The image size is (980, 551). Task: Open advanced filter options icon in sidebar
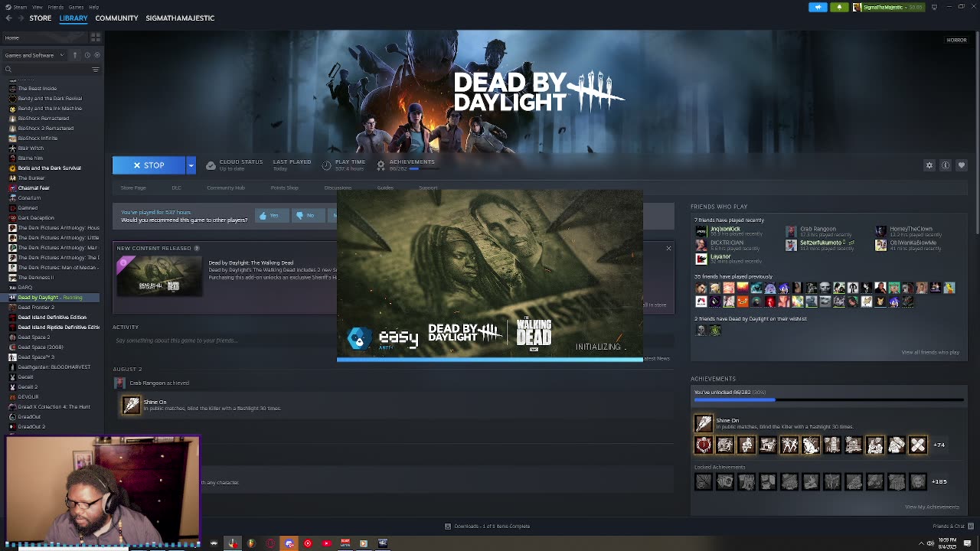[96, 70]
